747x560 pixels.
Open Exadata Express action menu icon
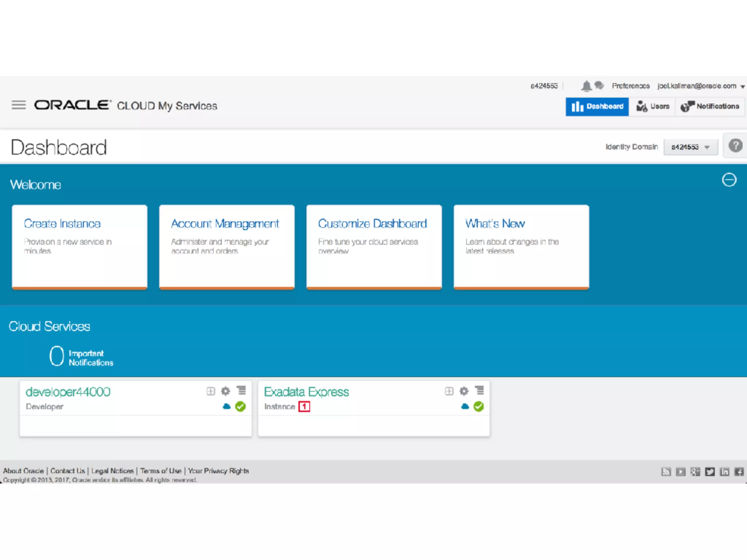coord(479,391)
